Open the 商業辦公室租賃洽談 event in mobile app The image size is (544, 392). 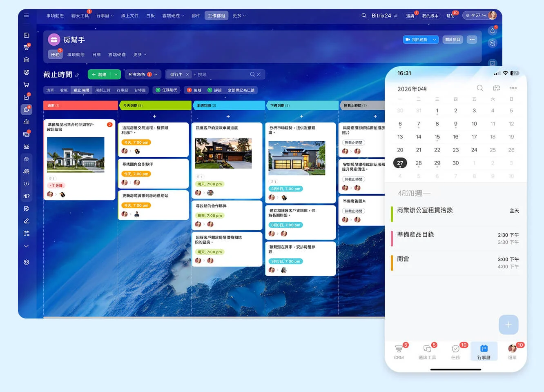pyautogui.click(x=455, y=211)
